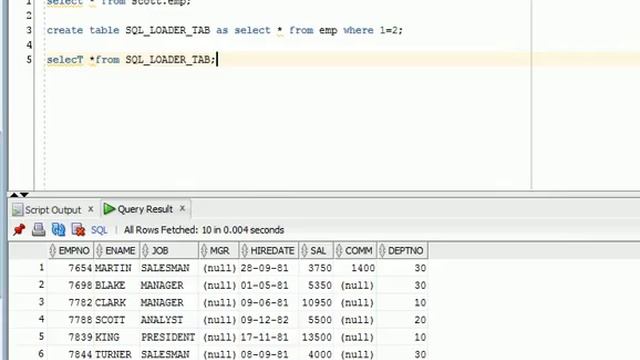
Task: Click the MGR null cell in KING's row
Action: [x=220, y=337]
